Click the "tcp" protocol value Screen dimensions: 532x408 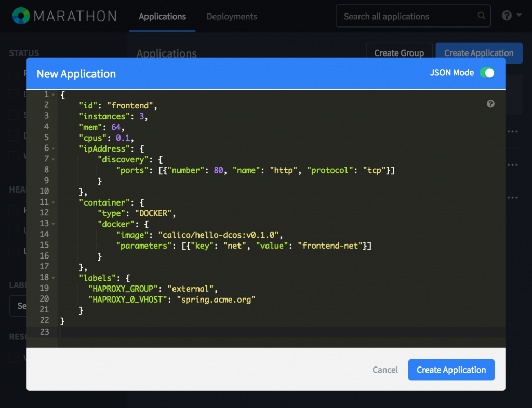374,170
